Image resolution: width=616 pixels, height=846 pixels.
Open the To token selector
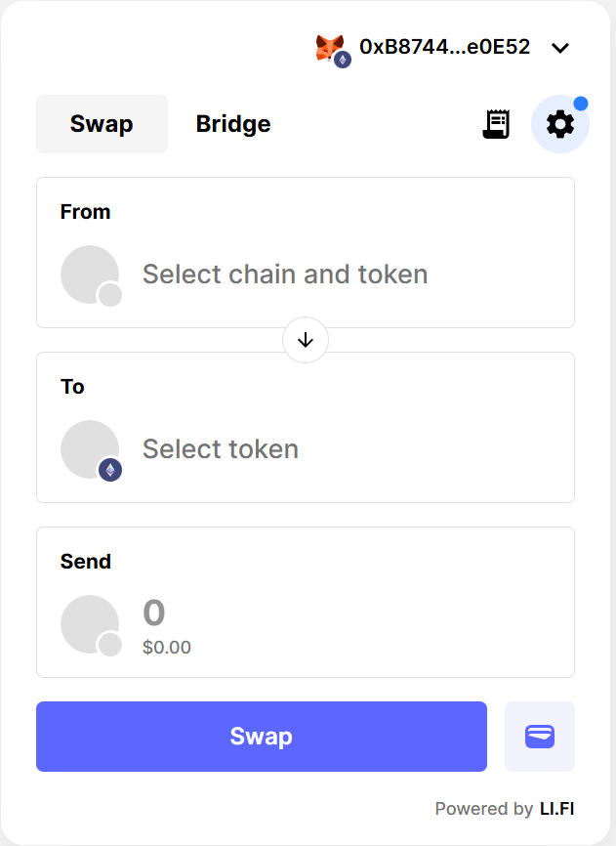220,448
